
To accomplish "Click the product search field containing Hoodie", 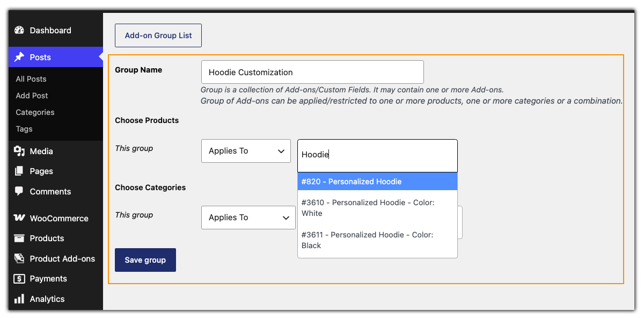I will [x=377, y=156].
